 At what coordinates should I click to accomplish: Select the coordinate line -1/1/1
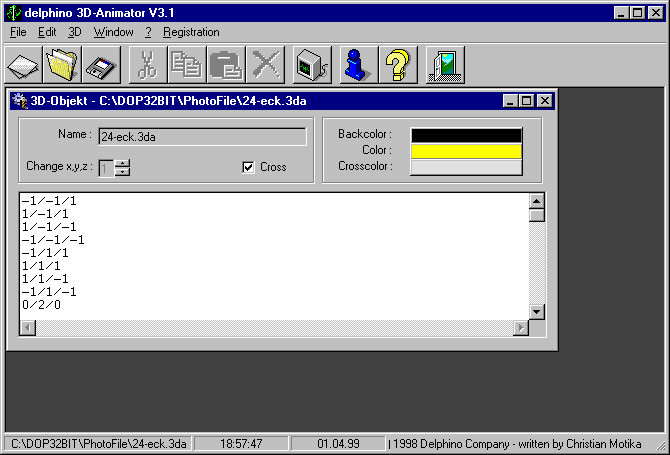click(45, 253)
